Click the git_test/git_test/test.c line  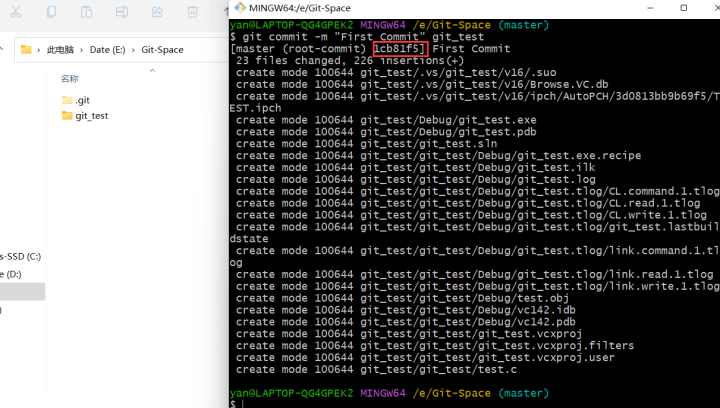click(x=377, y=370)
